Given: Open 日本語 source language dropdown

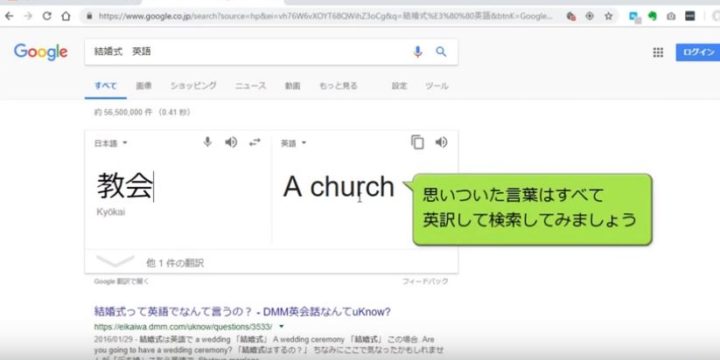Looking at the screenshot, I should 111,143.
